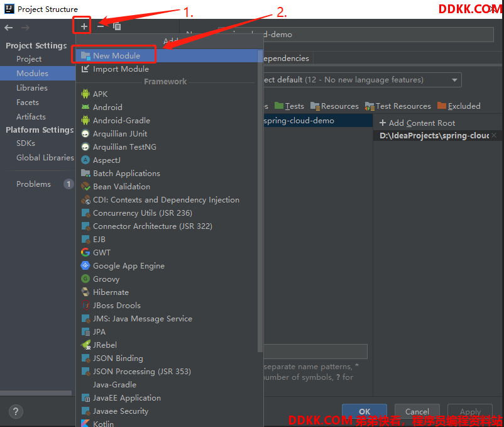Viewport: 504px width, 427px height.
Task: Select Modules in Project Settings
Action: (38, 74)
